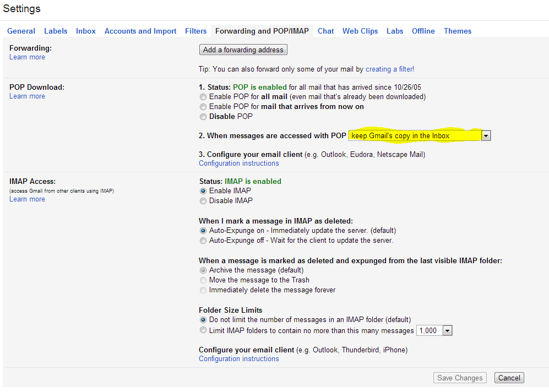Select Enable POP for all mail
Screen dimensions: 549x392
tap(203, 97)
